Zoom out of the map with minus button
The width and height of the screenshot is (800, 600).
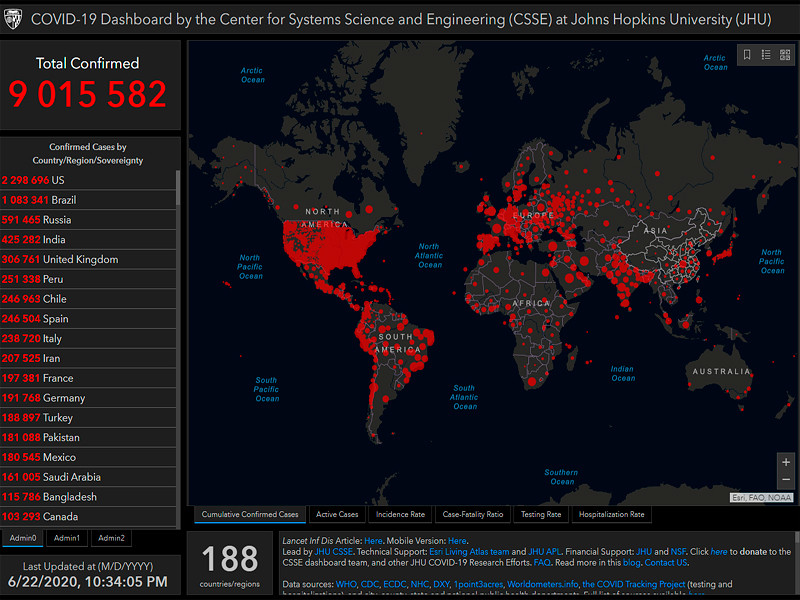click(x=785, y=480)
